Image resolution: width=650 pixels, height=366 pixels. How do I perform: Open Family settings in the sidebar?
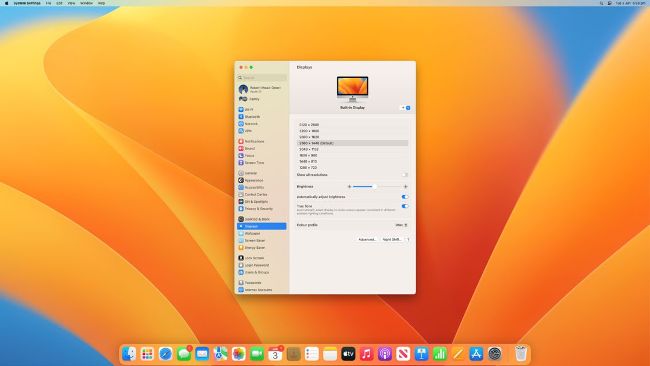262,99
